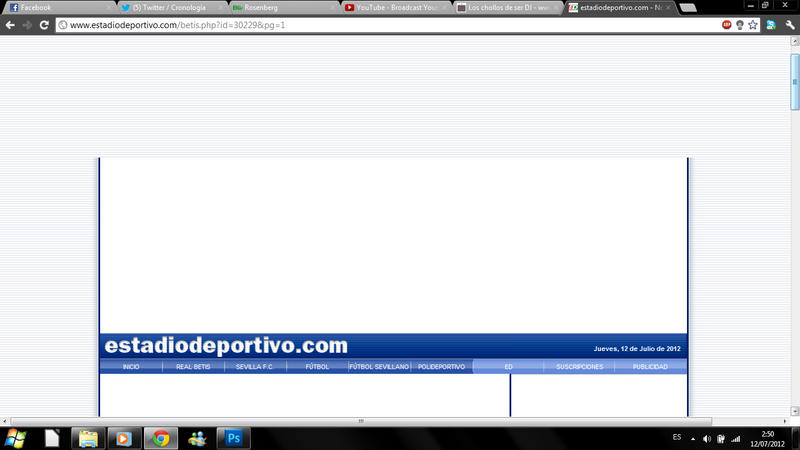
Task: Reload the page with the refresh icon
Action: (44, 25)
